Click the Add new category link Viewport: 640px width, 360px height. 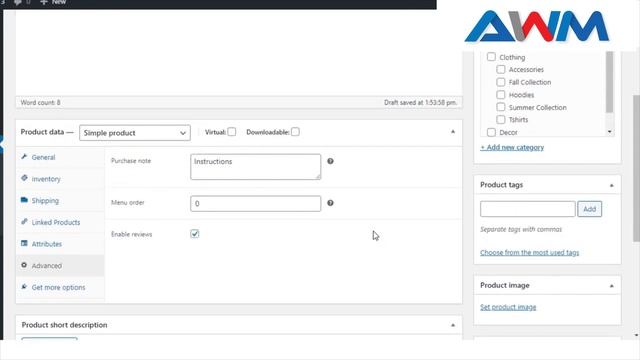512,147
